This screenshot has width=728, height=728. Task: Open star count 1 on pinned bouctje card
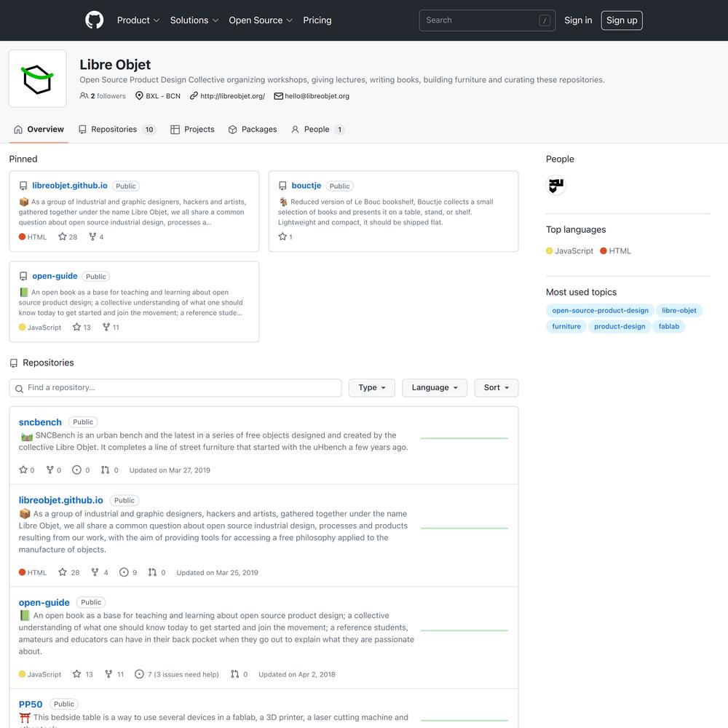285,237
